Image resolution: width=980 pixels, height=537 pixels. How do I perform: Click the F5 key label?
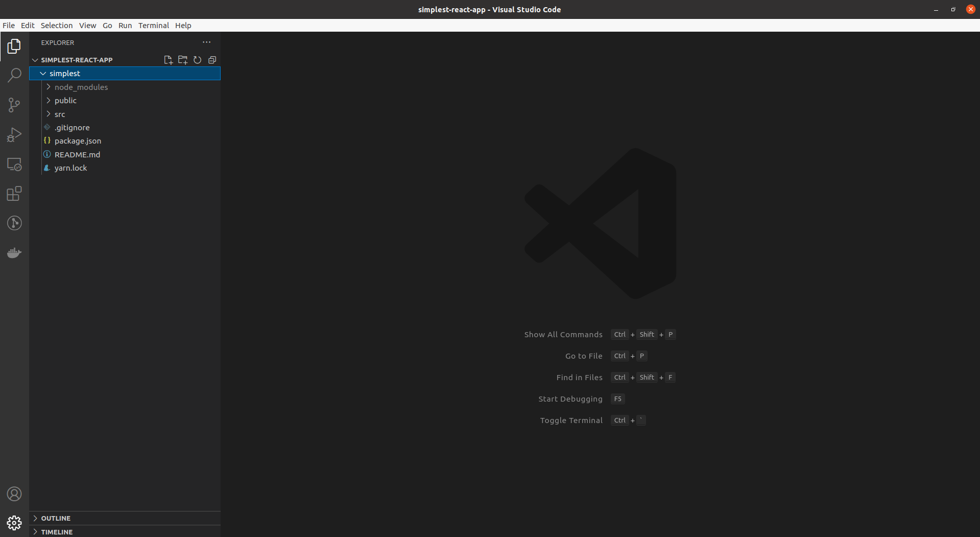tap(618, 399)
